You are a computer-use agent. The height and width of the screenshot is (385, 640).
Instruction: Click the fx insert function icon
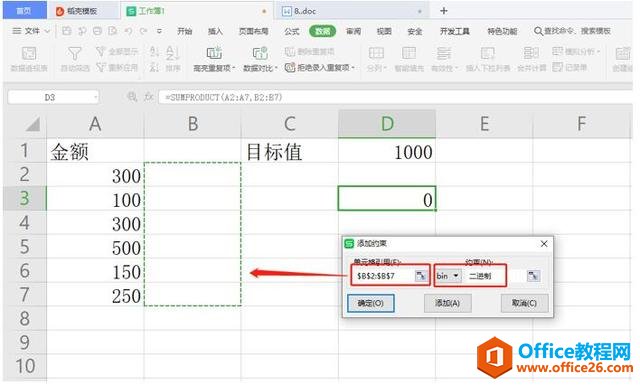tap(149, 97)
